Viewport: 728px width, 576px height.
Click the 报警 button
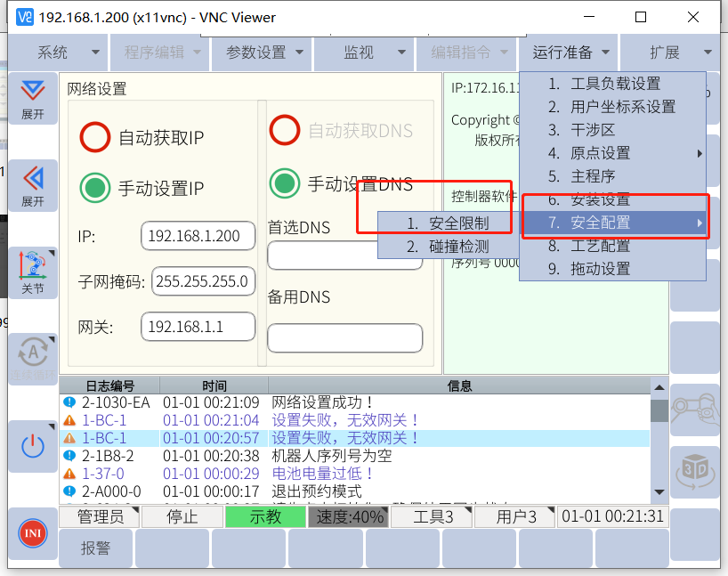[95, 548]
